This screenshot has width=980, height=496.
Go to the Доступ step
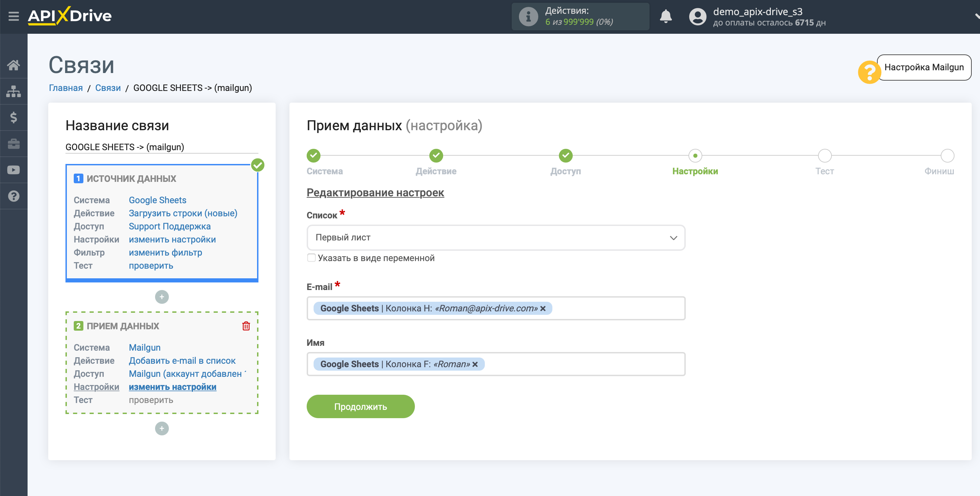[565, 156]
